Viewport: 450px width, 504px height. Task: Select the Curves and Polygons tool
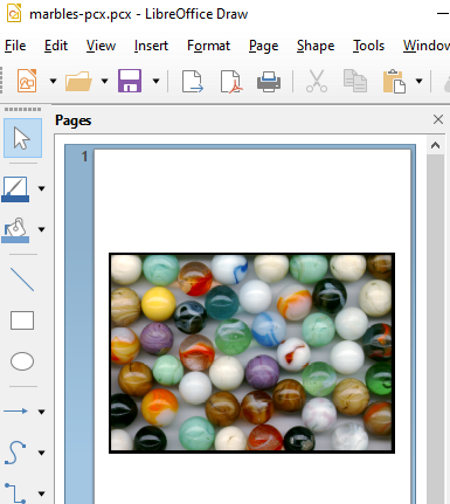pos(16,452)
